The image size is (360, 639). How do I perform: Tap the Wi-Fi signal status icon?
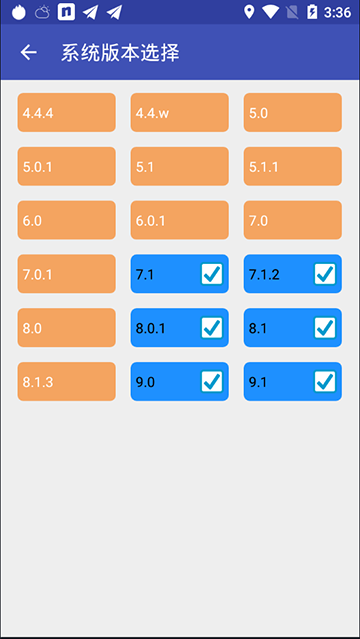click(x=270, y=12)
